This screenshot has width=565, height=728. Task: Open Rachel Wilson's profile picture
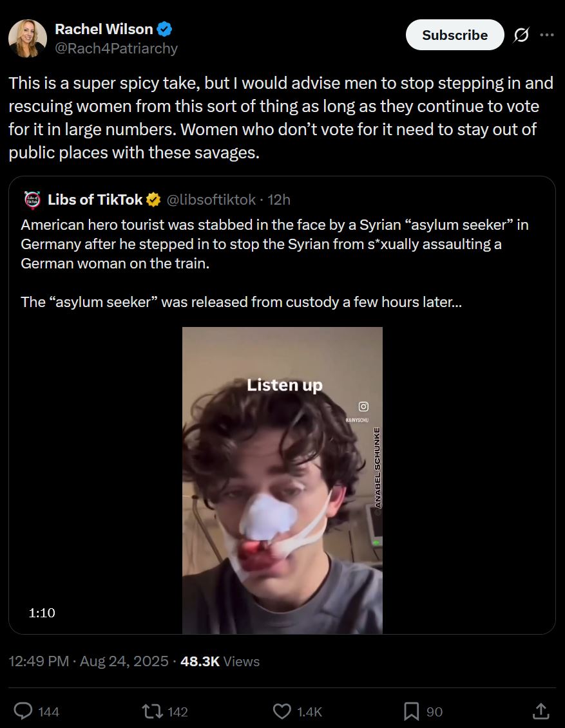27,39
